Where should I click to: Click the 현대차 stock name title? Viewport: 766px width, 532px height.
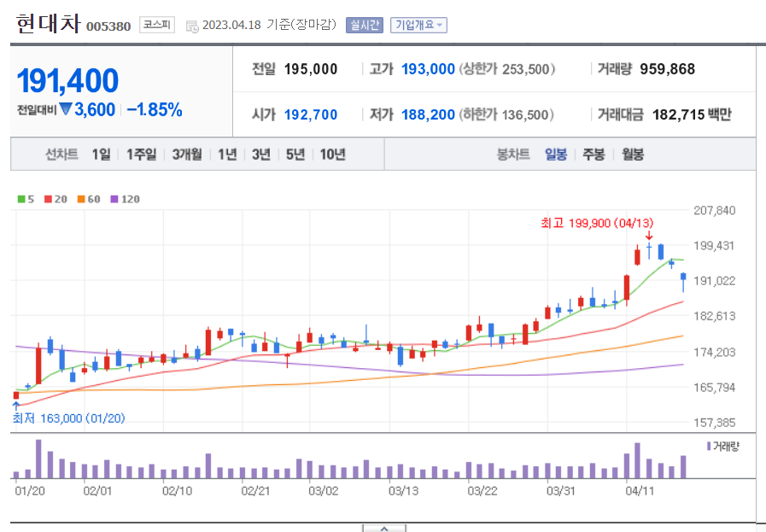[x=48, y=23]
